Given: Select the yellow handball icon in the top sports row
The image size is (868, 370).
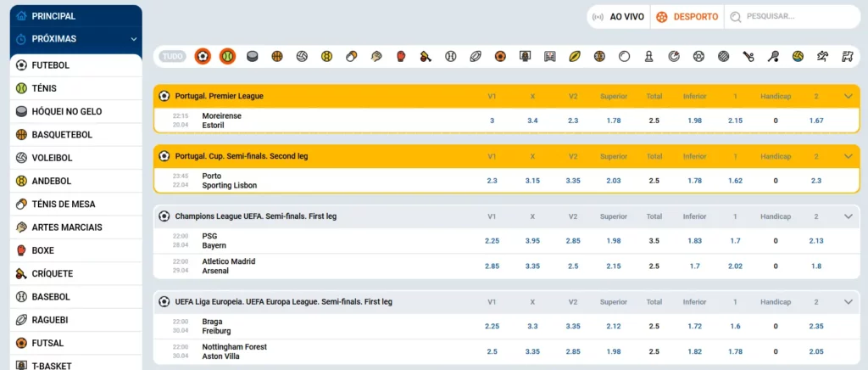Looking at the screenshot, I should 326,57.
